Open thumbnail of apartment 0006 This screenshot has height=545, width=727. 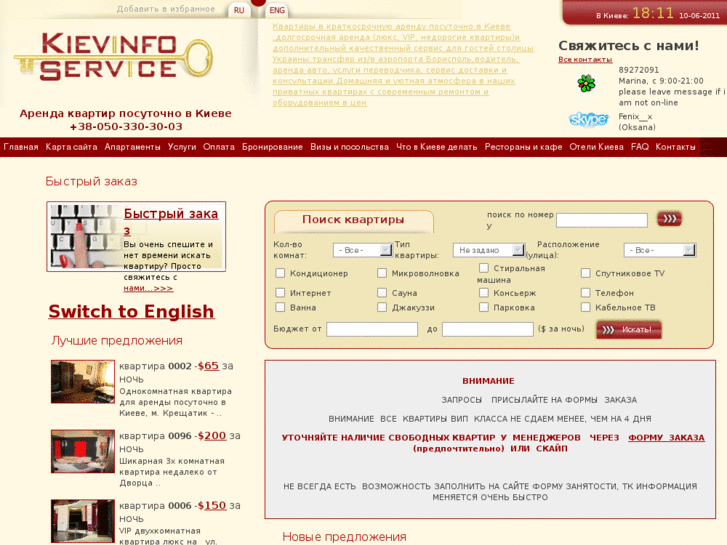pos(83,521)
